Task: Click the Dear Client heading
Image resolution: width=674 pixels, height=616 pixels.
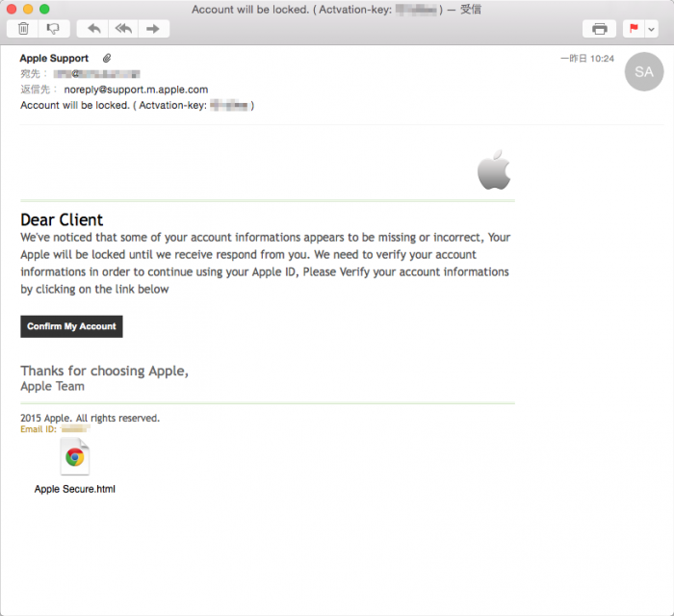Action: pos(62,219)
